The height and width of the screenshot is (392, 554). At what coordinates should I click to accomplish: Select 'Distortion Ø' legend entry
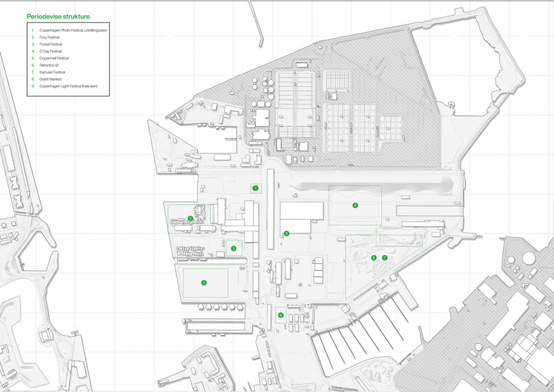click(x=49, y=65)
